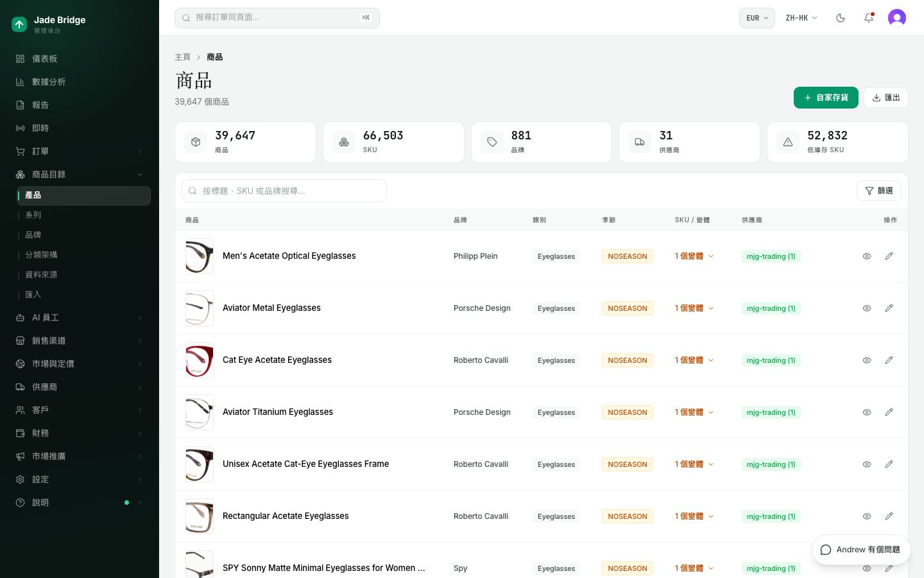Click the Jade Bridge logo icon
Screen dimensions: 924x578
19,24
